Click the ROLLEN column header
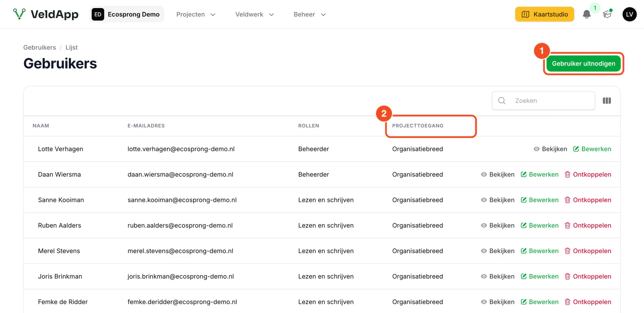Viewport: 644px width, 313px height. pyautogui.click(x=309, y=126)
